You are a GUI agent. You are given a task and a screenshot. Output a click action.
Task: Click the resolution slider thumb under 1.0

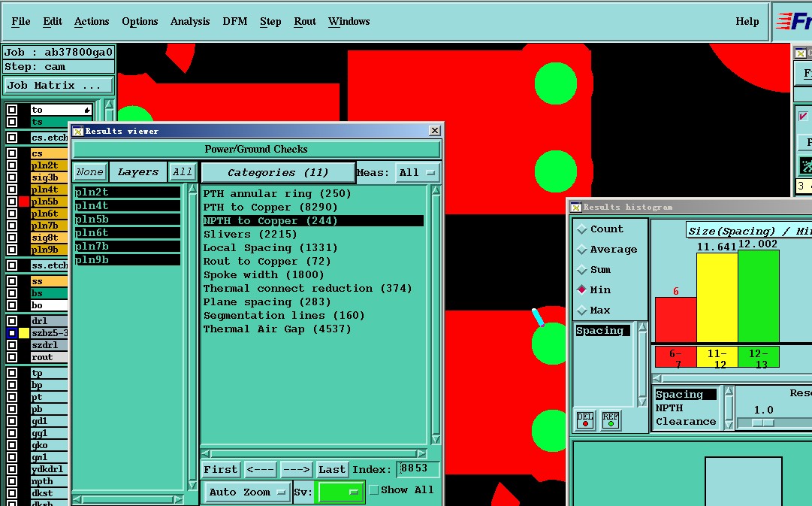click(x=763, y=423)
